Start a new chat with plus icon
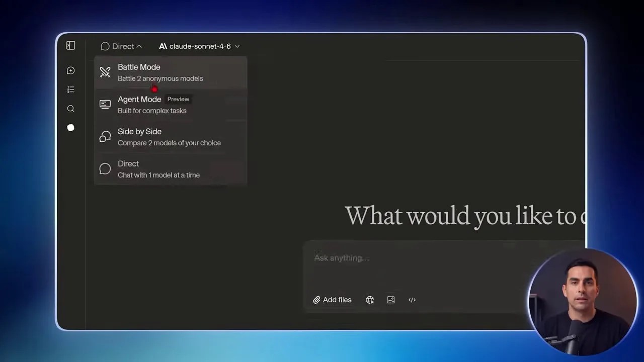Viewport: 644px width, 362px height. [71, 70]
